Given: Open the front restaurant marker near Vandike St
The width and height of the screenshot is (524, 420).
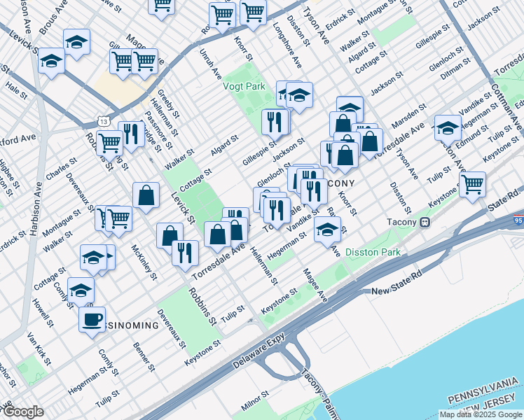Looking at the screenshot, I should tap(277, 211).
